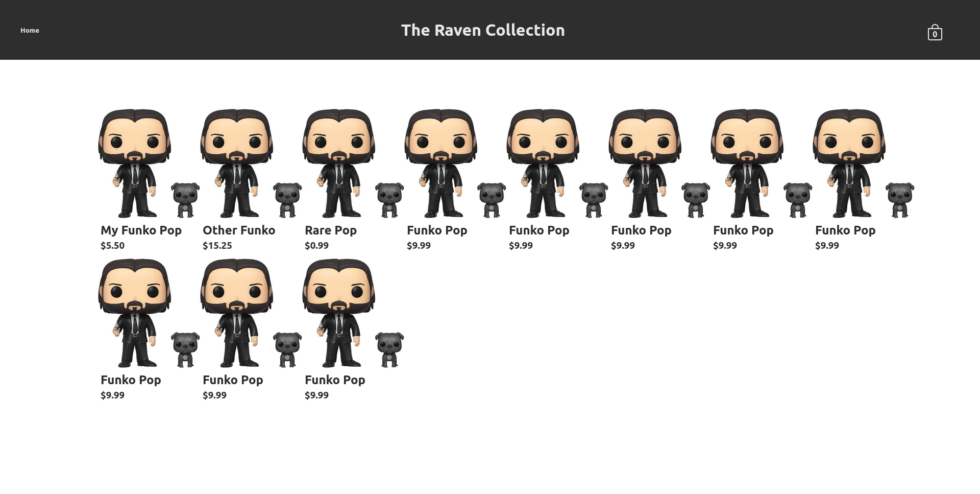Go to the Home menu link
Image resolution: width=980 pixels, height=494 pixels.
[30, 30]
